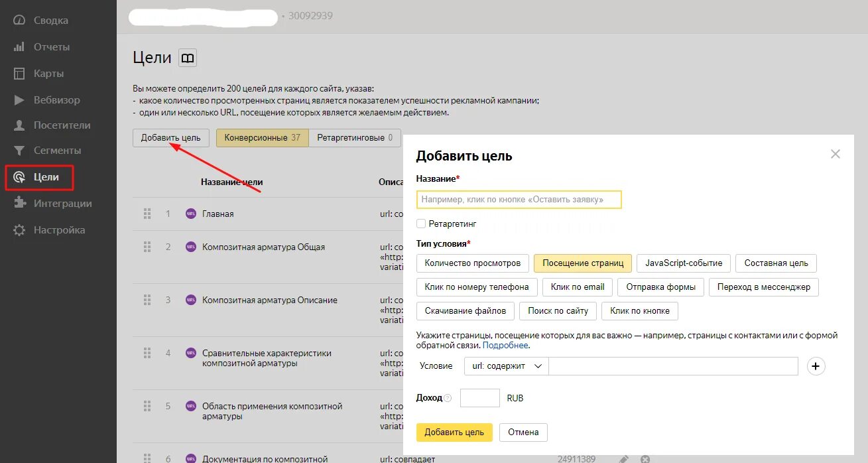
Task: Click the Настройка gear icon
Action: [x=19, y=230]
